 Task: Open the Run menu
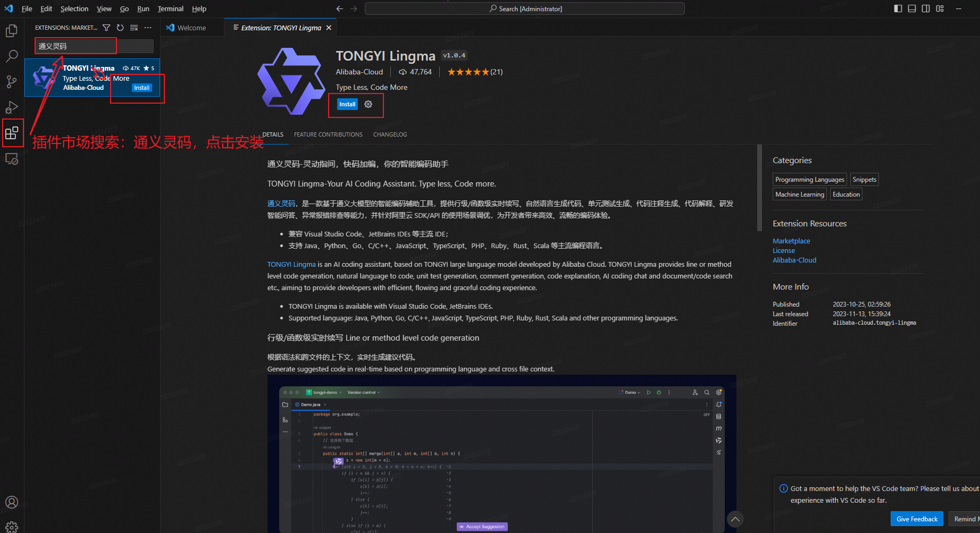143,9
